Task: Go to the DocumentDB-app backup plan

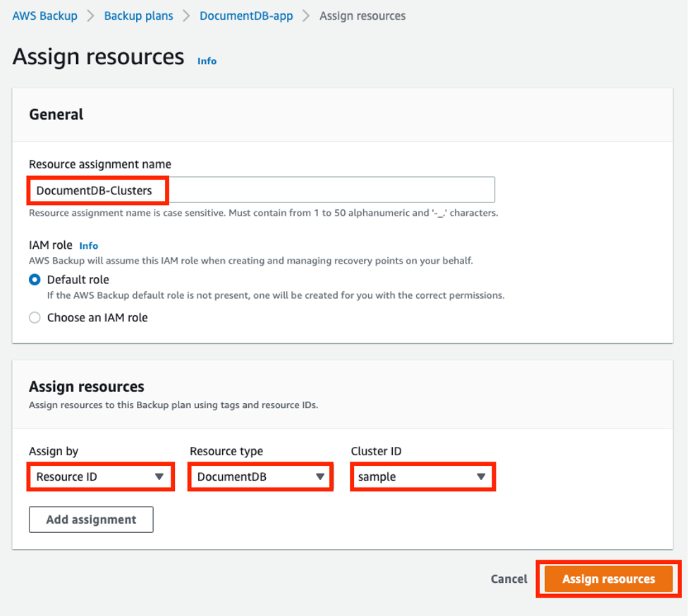Action: pyautogui.click(x=245, y=16)
